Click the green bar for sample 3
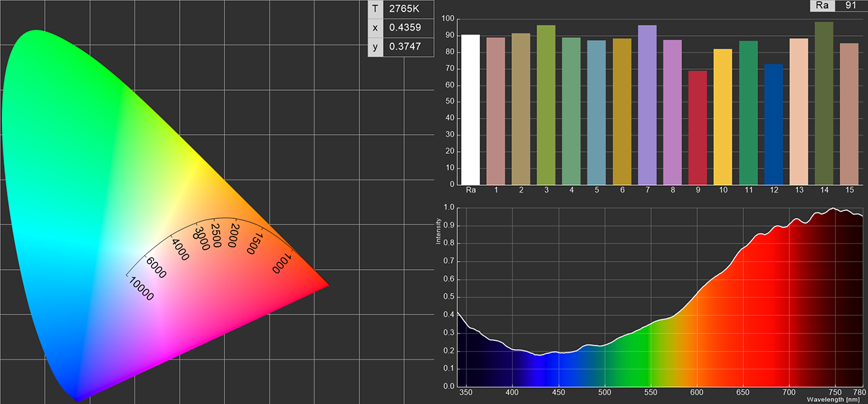Image resolution: width=868 pixels, height=404 pixels. tap(546, 104)
